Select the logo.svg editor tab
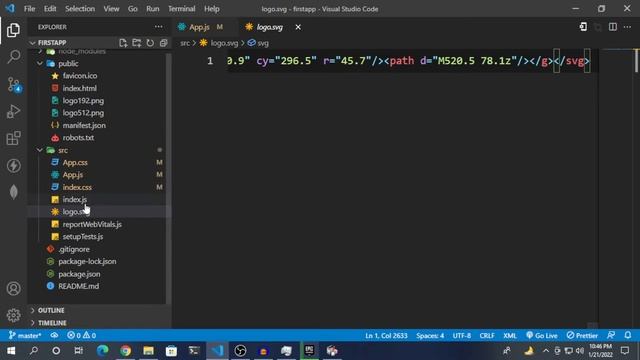Screen dimensions: 640x360 tap(269, 27)
